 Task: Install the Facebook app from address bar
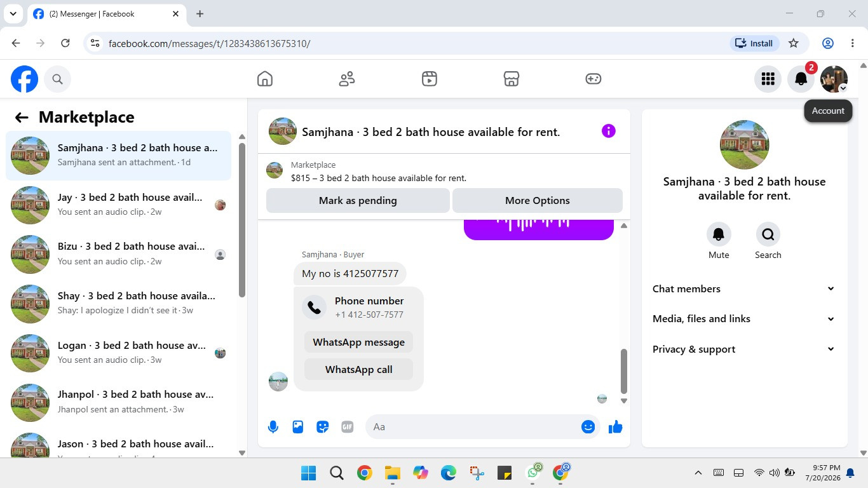point(755,43)
